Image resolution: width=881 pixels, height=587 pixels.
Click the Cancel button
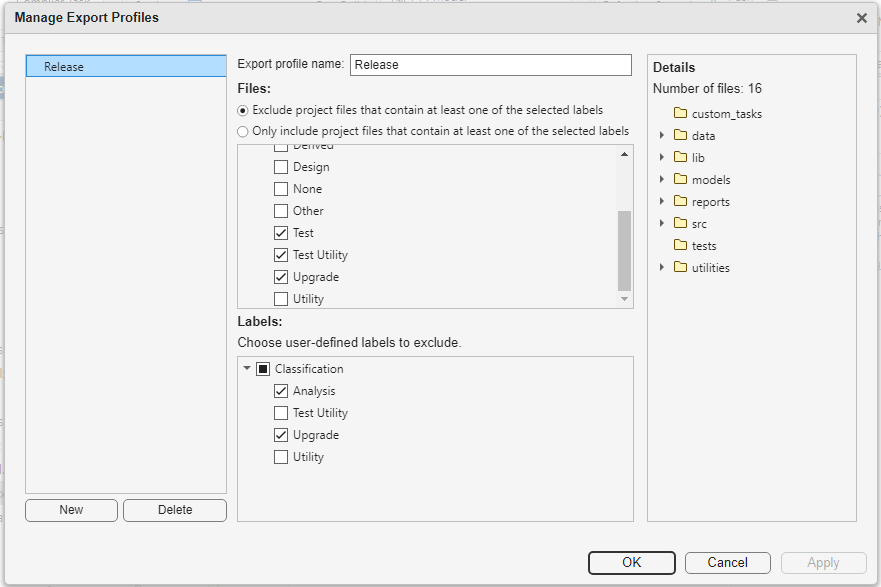[x=727, y=562]
